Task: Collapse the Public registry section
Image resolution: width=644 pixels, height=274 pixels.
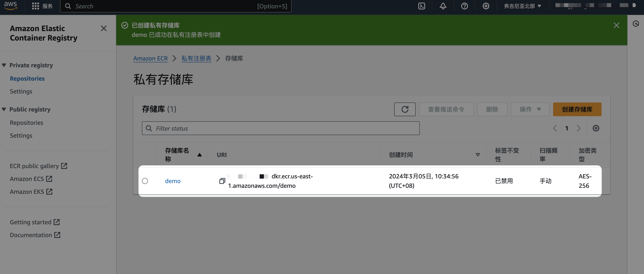Action: pyautogui.click(x=4, y=110)
